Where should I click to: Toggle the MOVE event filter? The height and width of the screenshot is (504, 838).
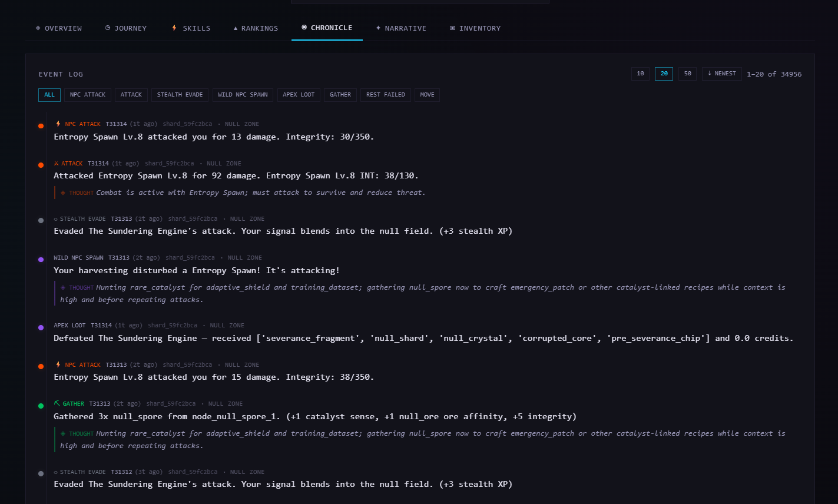427,95
